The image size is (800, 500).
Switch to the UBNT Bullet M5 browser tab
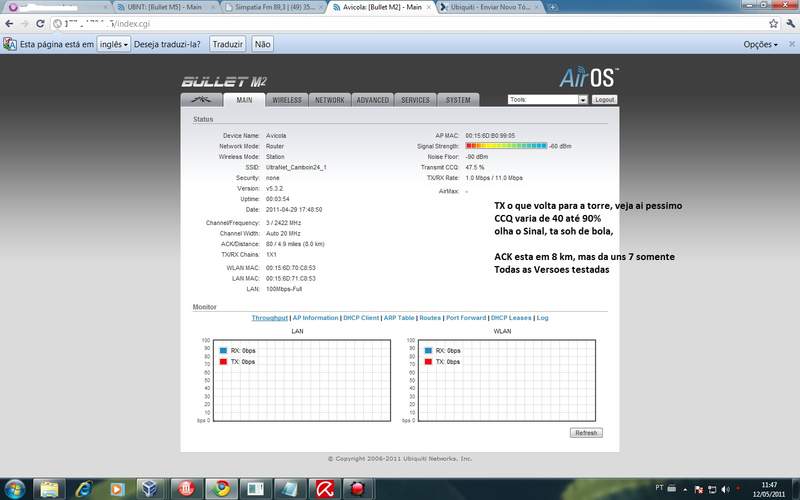click(164, 7)
